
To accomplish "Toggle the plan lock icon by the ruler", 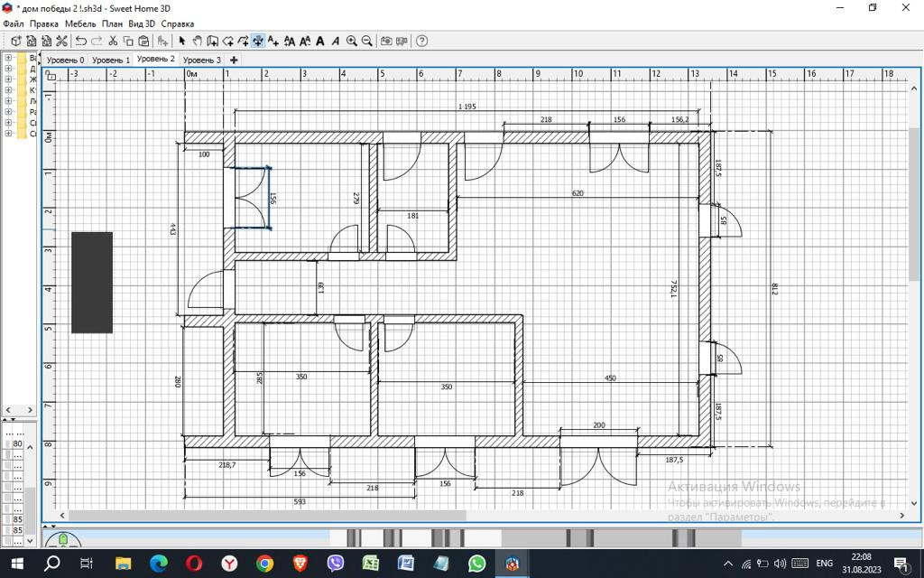I will click(51, 75).
